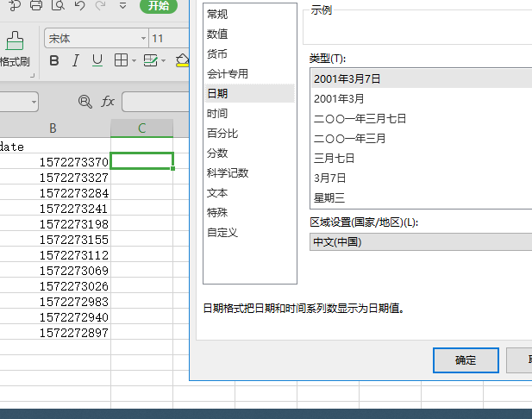Open the borders dropdown arrow
The height and width of the screenshot is (419, 532).
coord(133,60)
